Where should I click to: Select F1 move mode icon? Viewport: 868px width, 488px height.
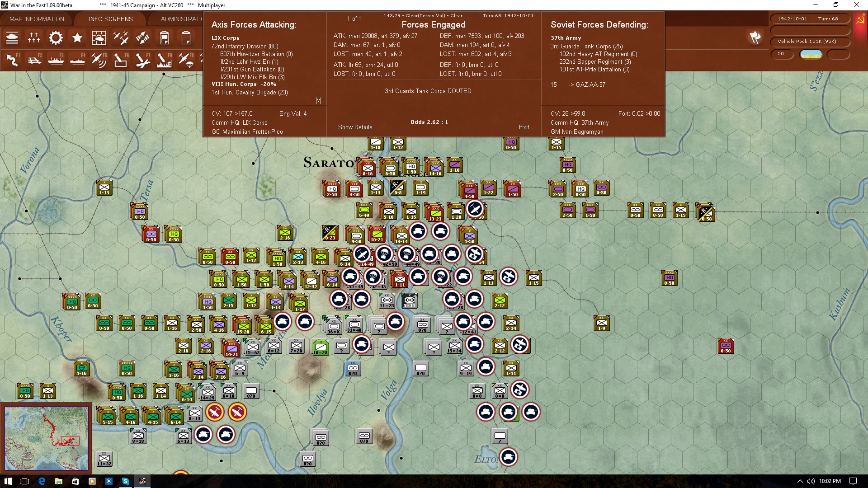coord(12,60)
